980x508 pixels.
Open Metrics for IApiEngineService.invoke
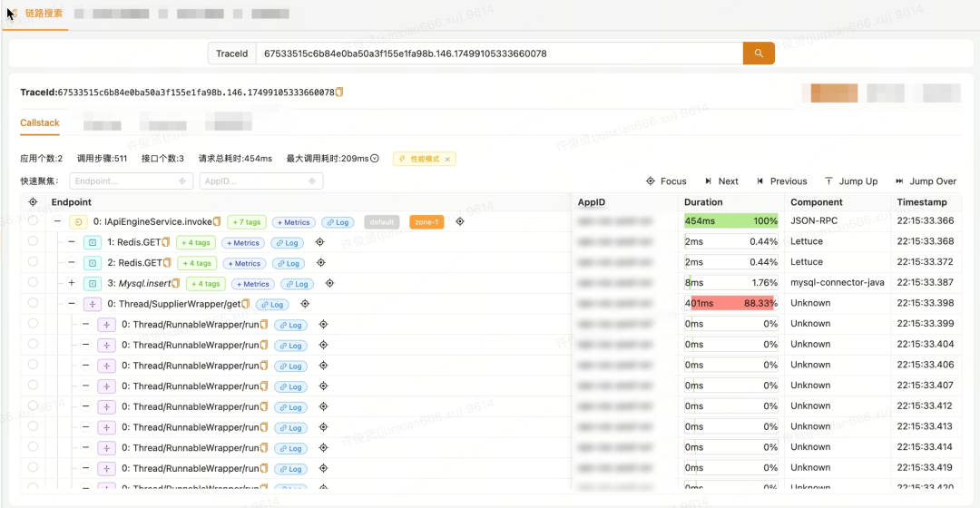click(293, 222)
